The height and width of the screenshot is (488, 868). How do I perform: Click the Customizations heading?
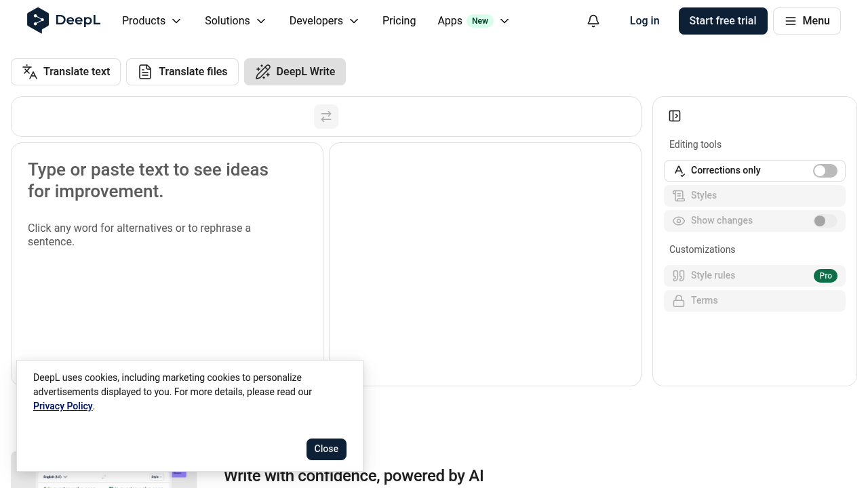pos(702,249)
